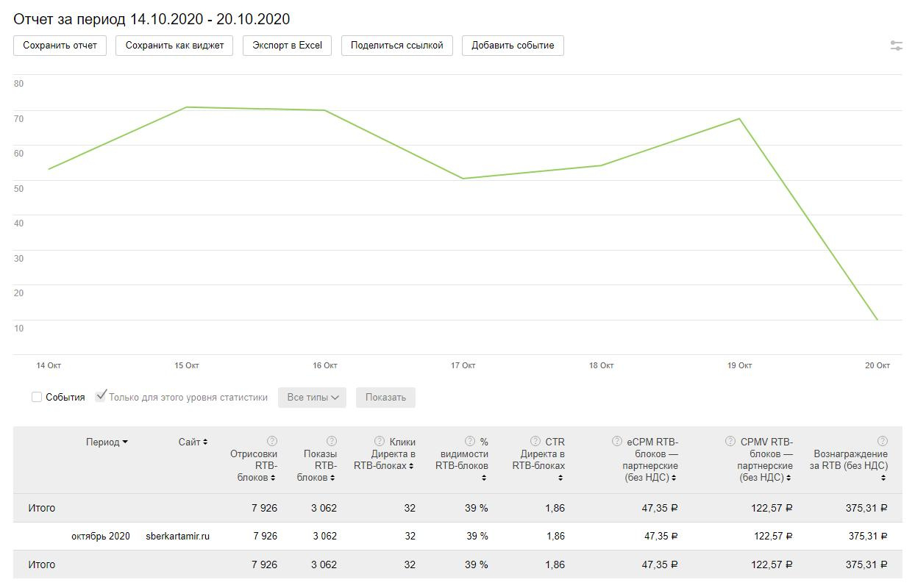The width and height of the screenshot is (915, 588).
Task: Click help icon beside CPMV RTB-блоков
Action: tap(730, 441)
